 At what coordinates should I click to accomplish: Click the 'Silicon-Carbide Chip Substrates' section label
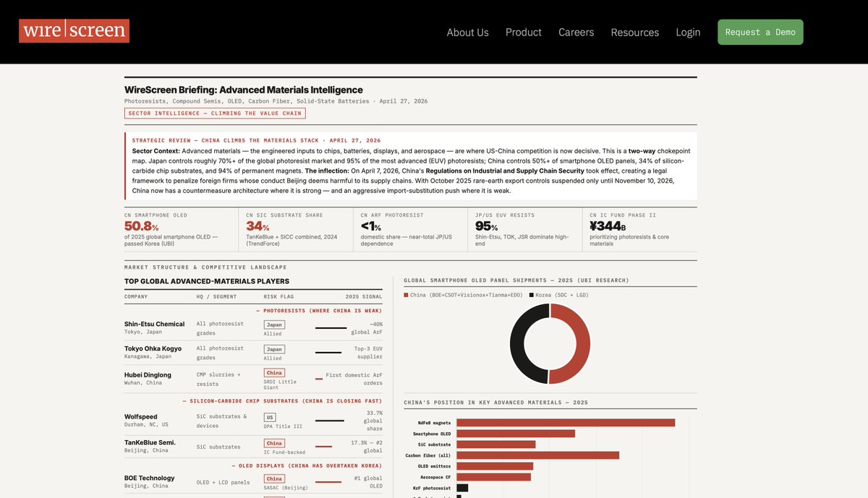282,400
